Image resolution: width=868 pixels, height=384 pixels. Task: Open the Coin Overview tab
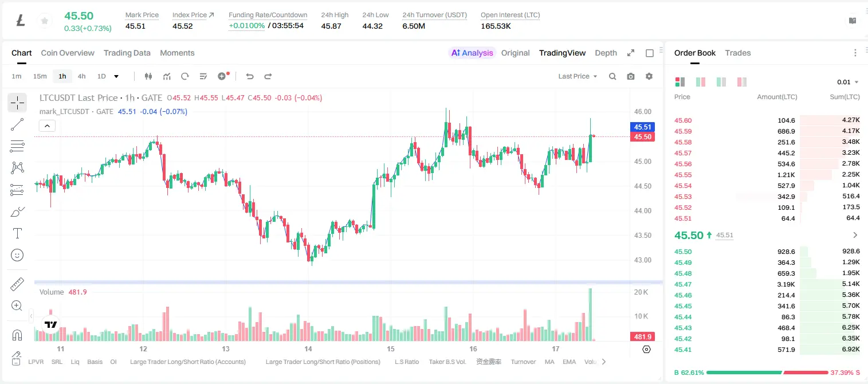pos(68,53)
